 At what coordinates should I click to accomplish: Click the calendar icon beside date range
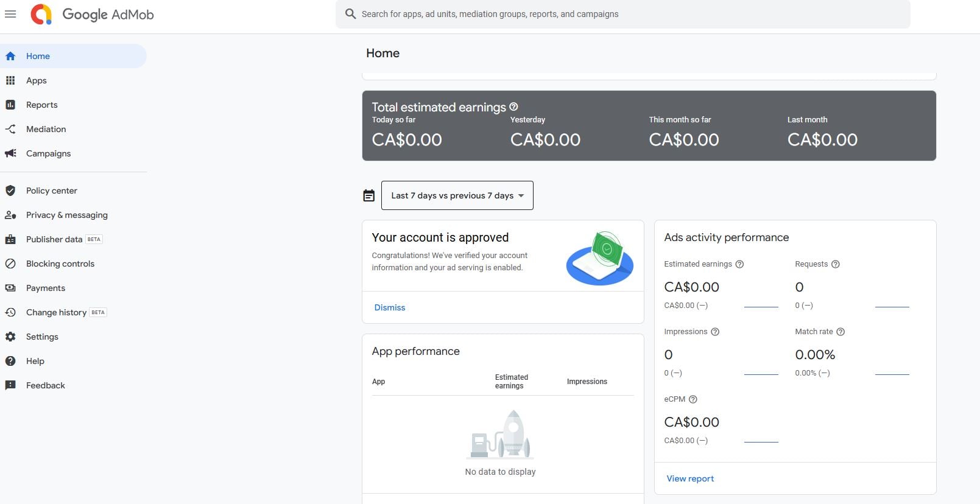tap(369, 195)
